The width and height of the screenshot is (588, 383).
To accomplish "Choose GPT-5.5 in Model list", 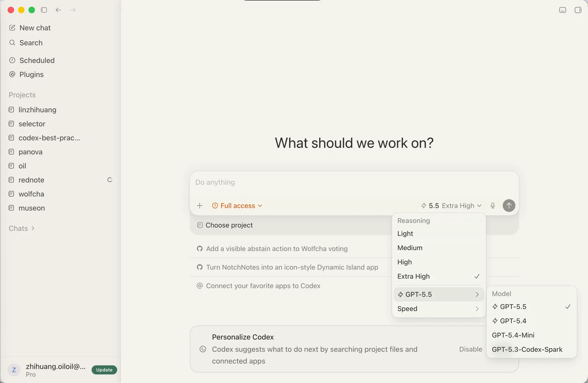I will (x=531, y=307).
